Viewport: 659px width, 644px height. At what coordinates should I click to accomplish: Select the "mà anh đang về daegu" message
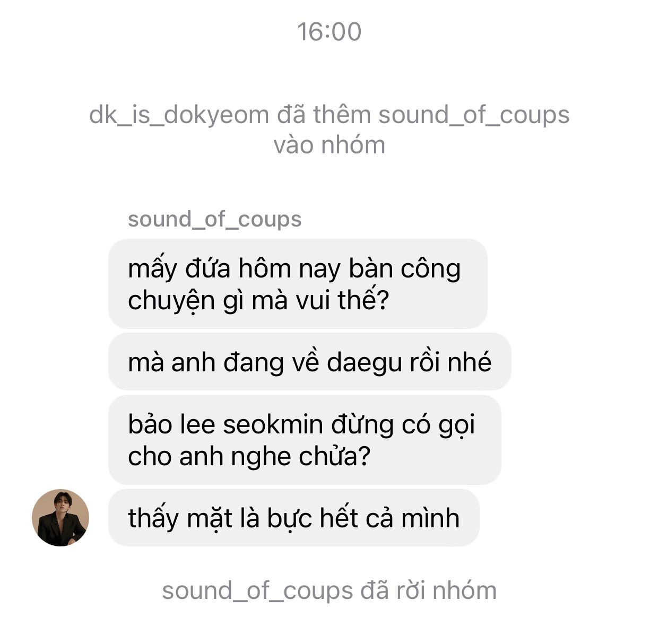pos(310,362)
